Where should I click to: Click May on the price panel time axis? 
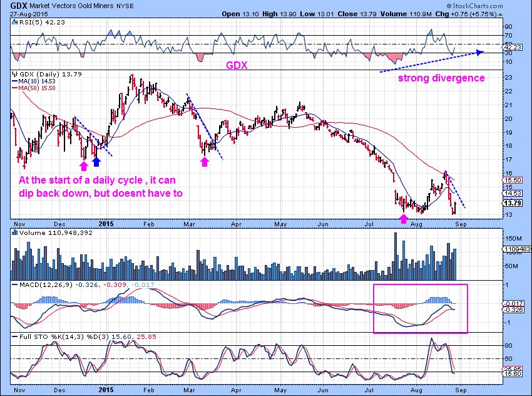pyautogui.click(x=280, y=224)
